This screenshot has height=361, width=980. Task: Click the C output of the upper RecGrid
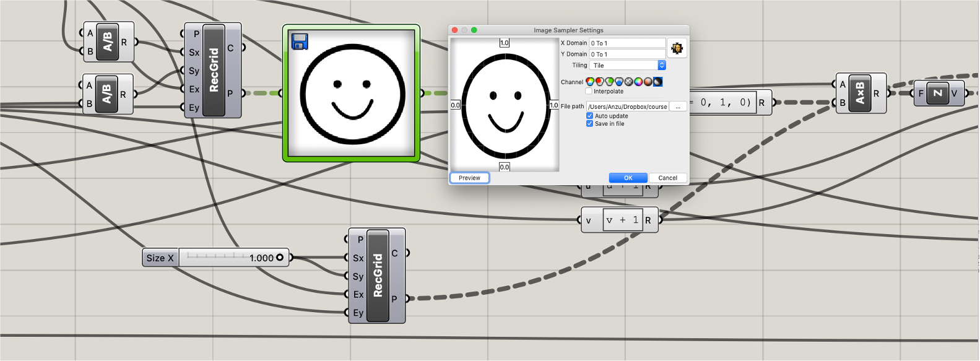point(230,48)
